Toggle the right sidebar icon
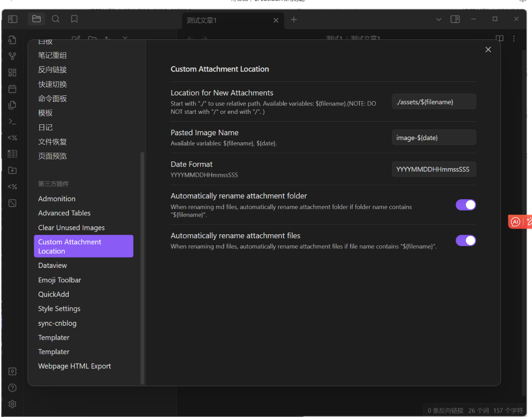This screenshot has width=532, height=419. pyautogui.click(x=455, y=19)
